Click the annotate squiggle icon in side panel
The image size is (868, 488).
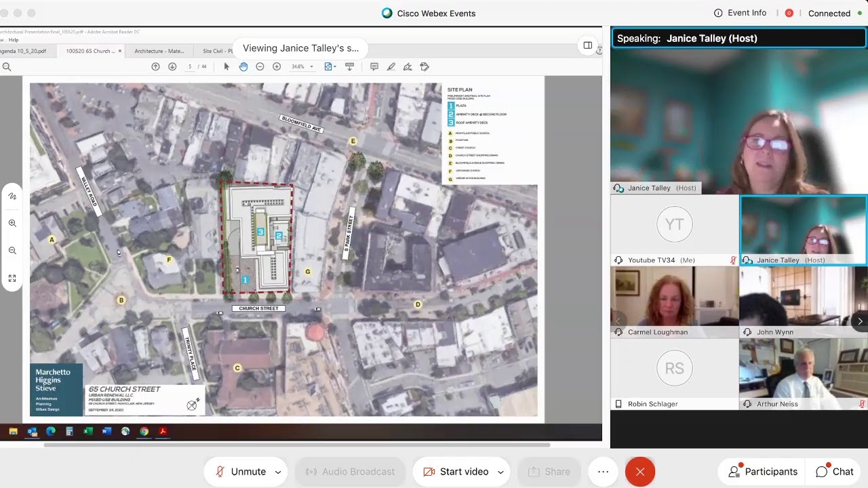[x=12, y=196]
